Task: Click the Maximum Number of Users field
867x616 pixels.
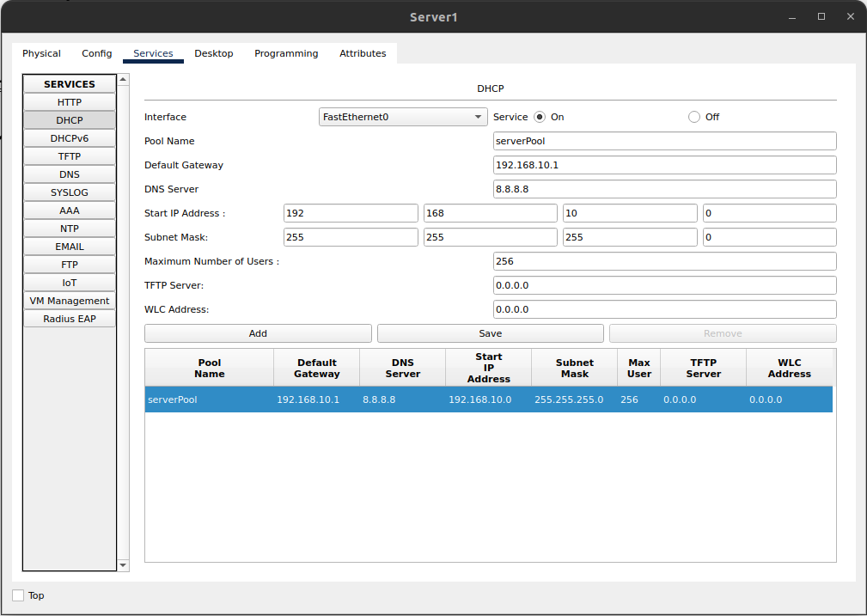Action: pos(663,261)
